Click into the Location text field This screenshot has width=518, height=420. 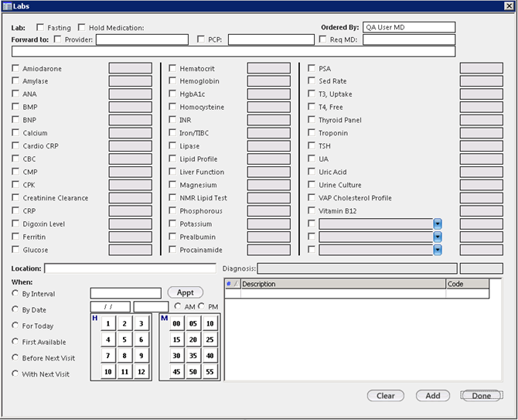tap(130, 268)
